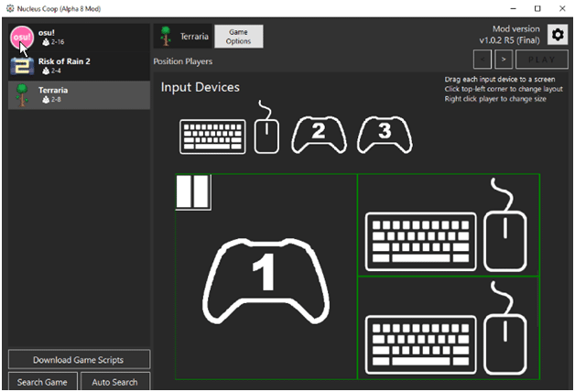Select Risk of Rain 2 title text
This screenshot has width=575, height=392.
coord(64,61)
